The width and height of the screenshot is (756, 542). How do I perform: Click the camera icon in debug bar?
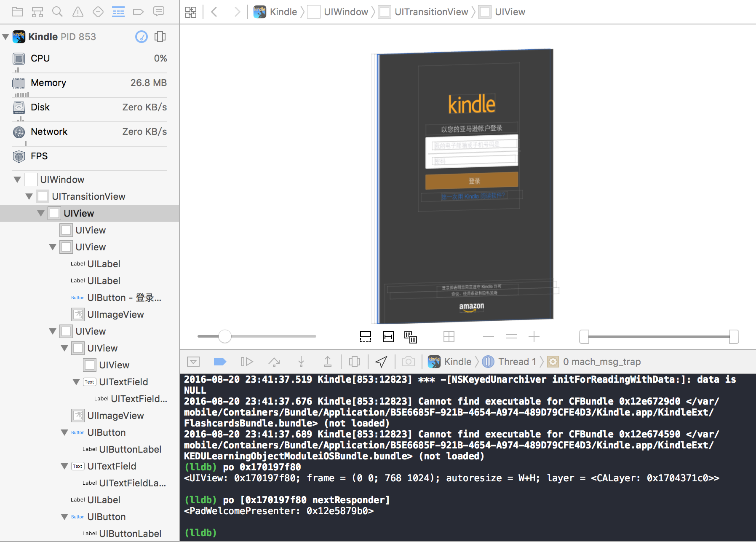click(409, 362)
